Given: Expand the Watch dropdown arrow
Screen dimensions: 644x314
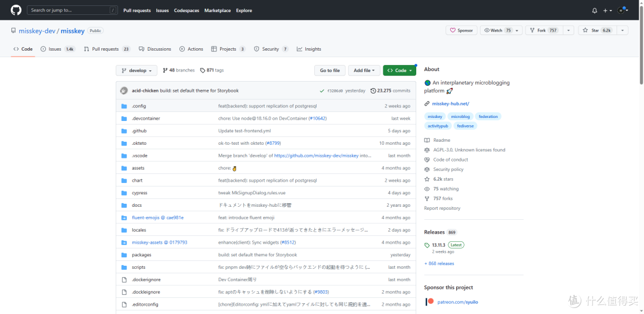Looking at the screenshot, I should point(518,30).
